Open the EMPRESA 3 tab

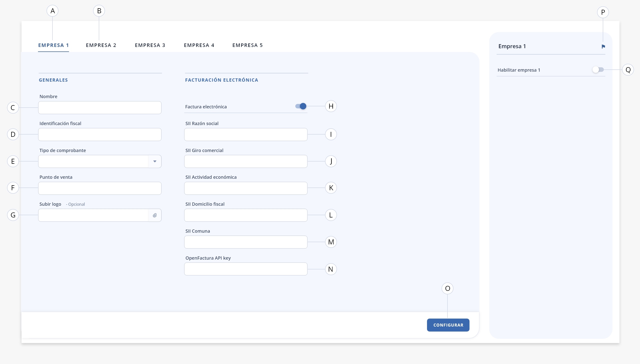coord(150,45)
